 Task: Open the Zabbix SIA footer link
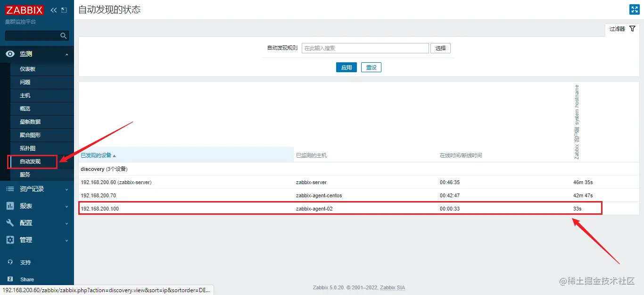click(x=392, y=287)
